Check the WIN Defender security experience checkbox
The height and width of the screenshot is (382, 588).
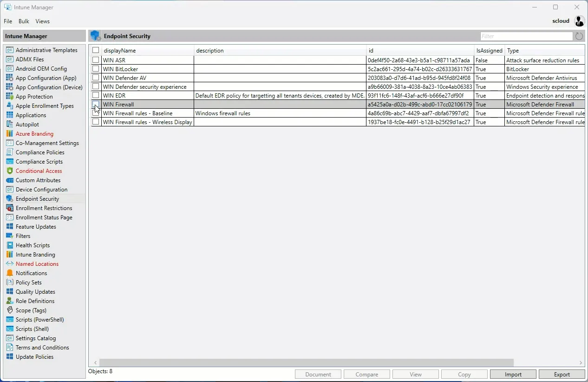[96, 86]
